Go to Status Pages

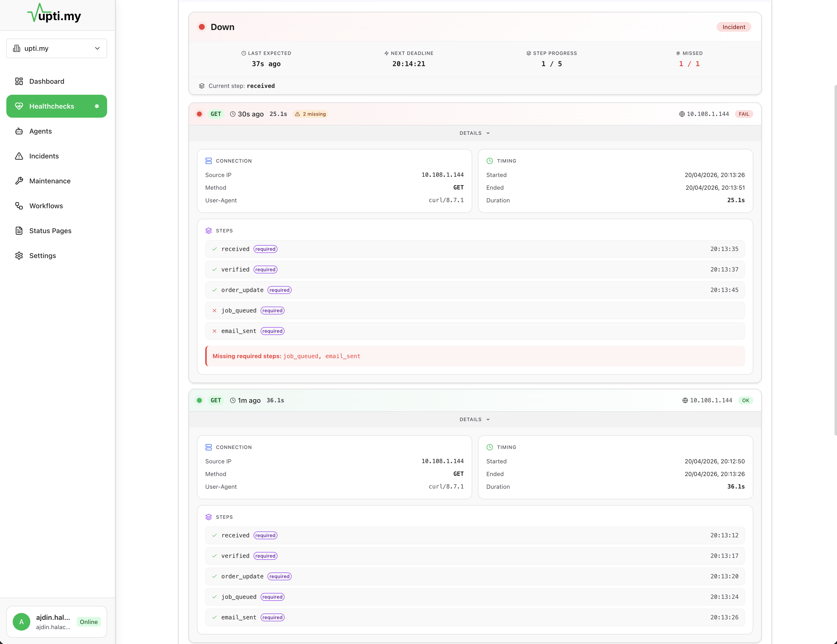(x=57, y=231)
